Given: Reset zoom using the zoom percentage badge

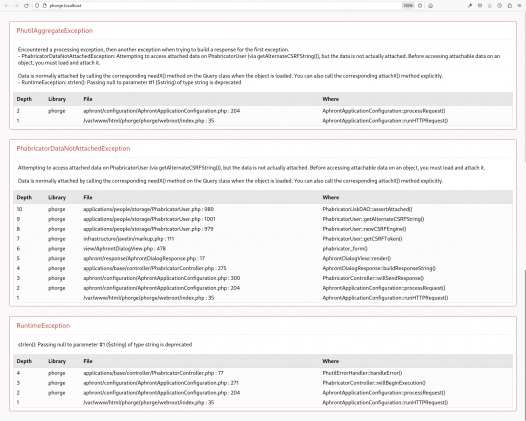Looking at the screenshot, I should [408, 6].
